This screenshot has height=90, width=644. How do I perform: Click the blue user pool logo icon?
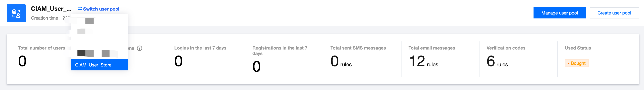tap(16, 13)
